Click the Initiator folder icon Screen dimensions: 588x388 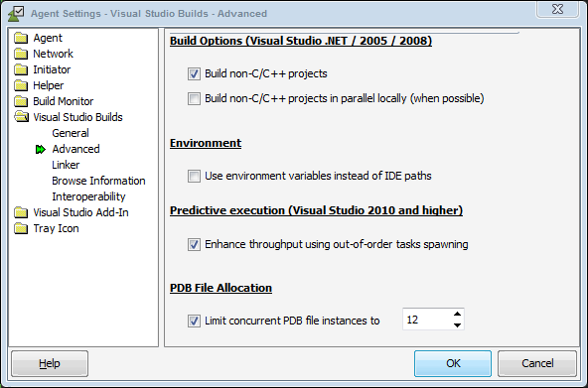pyautogui.click(x=21, y=69)
